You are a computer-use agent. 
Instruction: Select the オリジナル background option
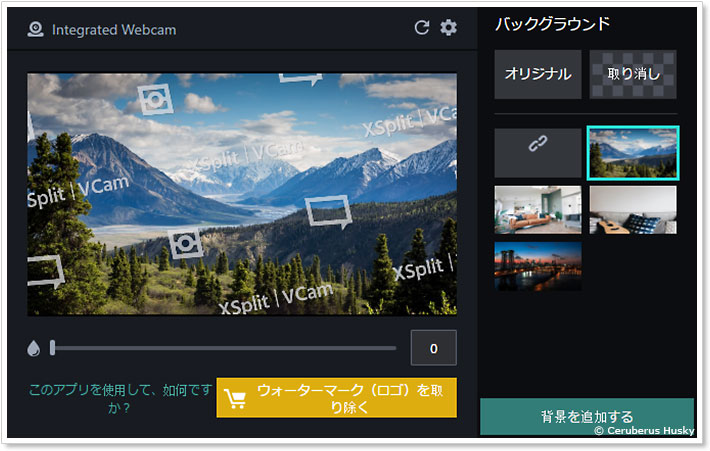(x=537, y=74)
